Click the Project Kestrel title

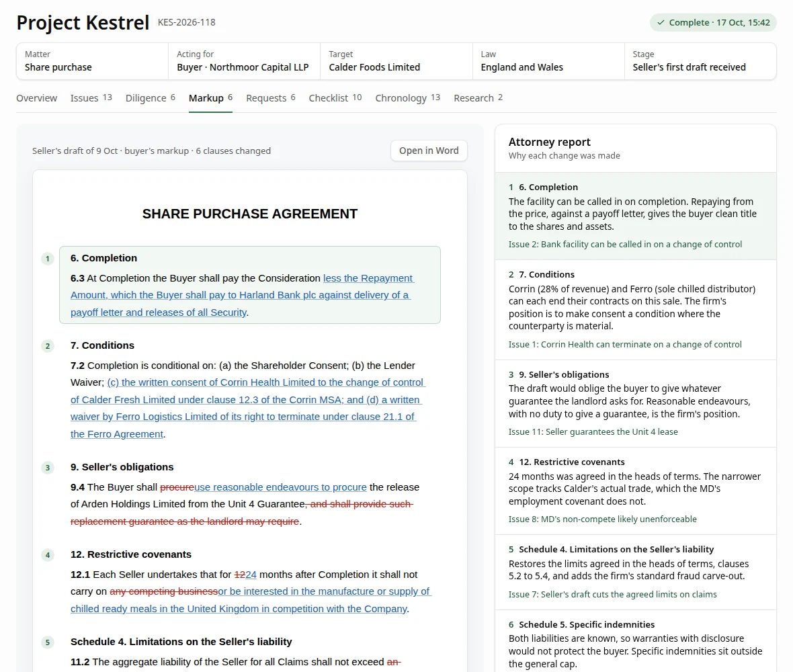[x=83, y=23]
